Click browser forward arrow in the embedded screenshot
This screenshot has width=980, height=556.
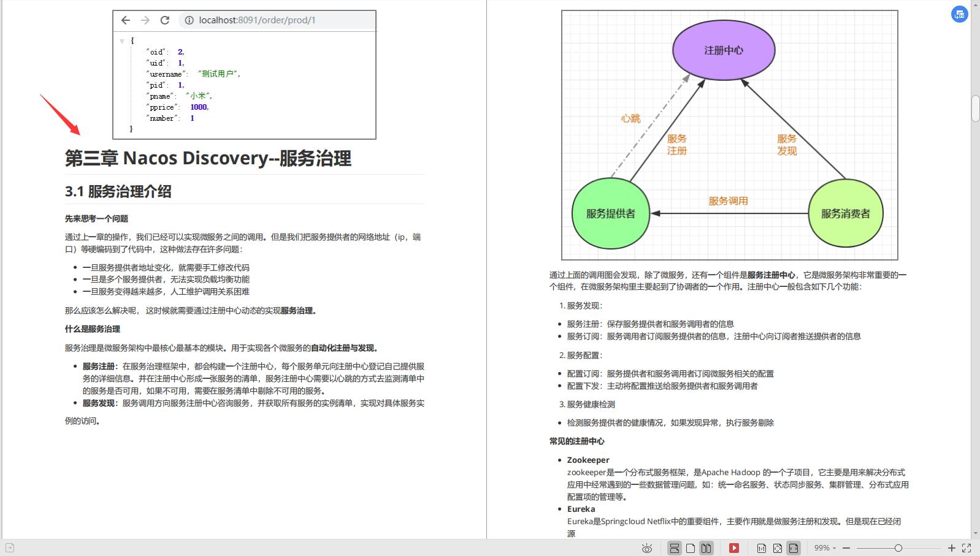click(x=145, y=20)
